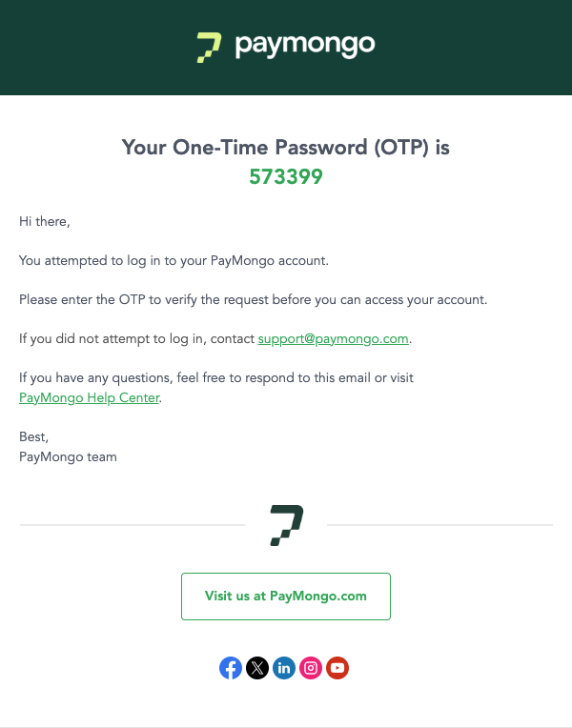Open the Facebook social icon
572x728 pixels.
(231, 668)
